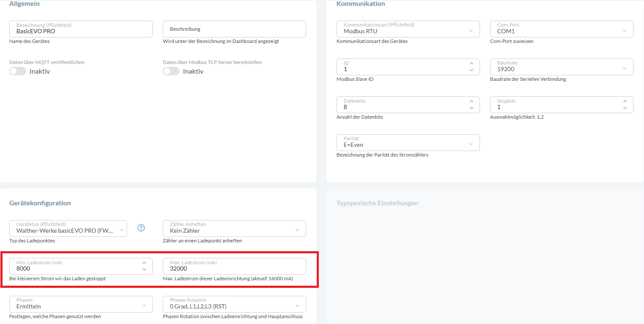Screen dimensions: 644x324
Task: Increase the Modbus Slave ID value
Action: [x=471, y=63]
